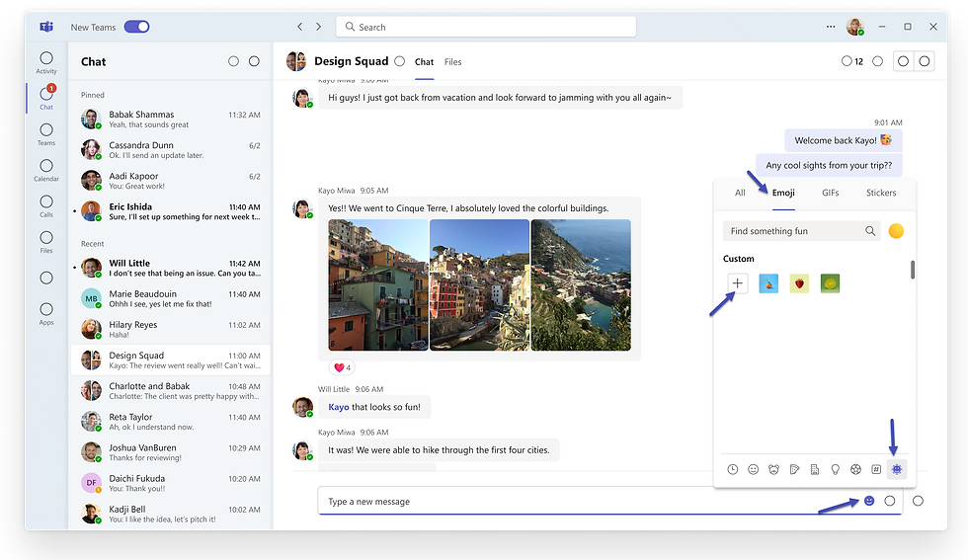This screenshot has width=968, height=560.
Task: Open chat with Aadi Kapoor
Action: click(x=170, y=181)
